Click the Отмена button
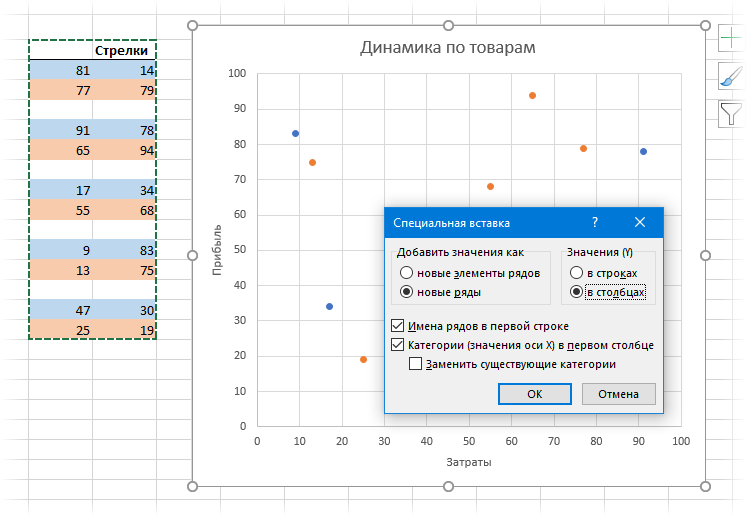This screenshot has height=517, width=747. pyautogui.click(x=618, y=394)
